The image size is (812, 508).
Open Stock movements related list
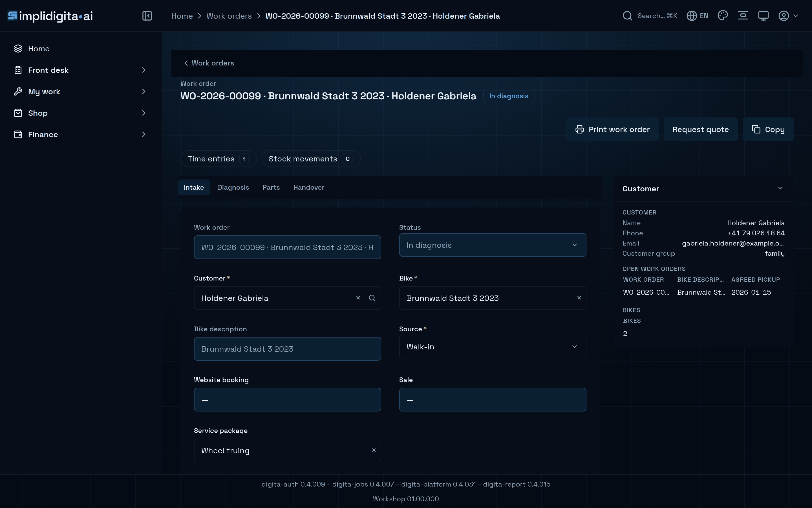pos(311,159)
